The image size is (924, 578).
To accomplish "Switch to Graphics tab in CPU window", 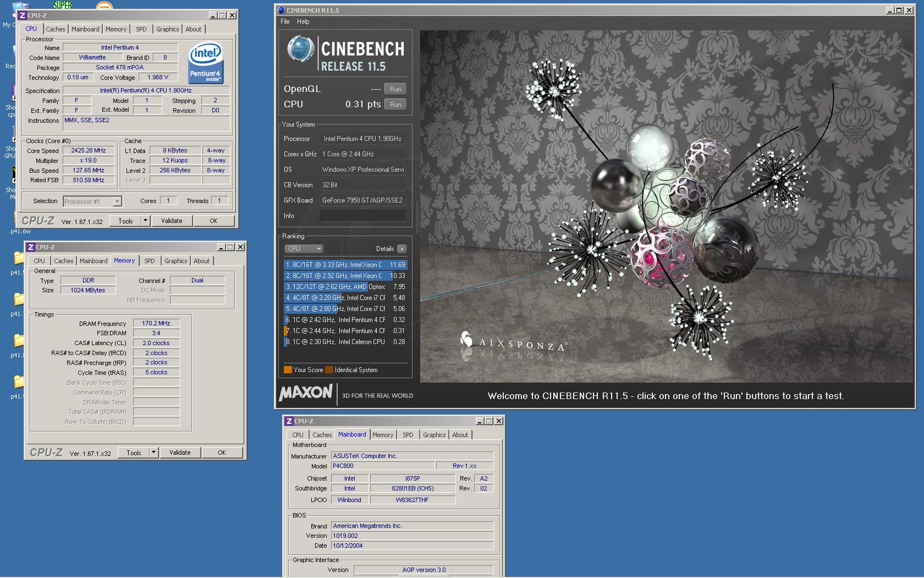I will tap(167, 29).
